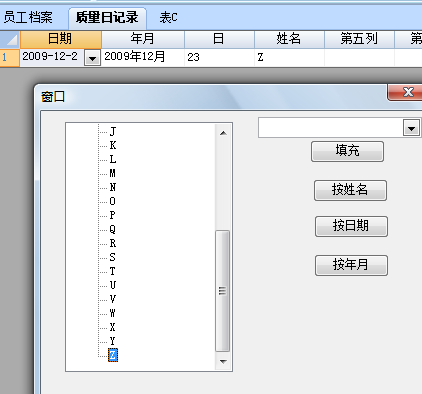This screenshot has width=422, height=394.
Task: Click the 按年月 button
Action: click(351, 265)
